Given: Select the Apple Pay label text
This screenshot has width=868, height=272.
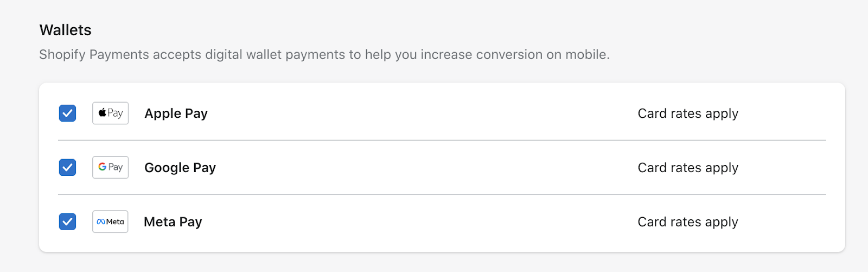Looking at the screenshot, I should [176, 113].
